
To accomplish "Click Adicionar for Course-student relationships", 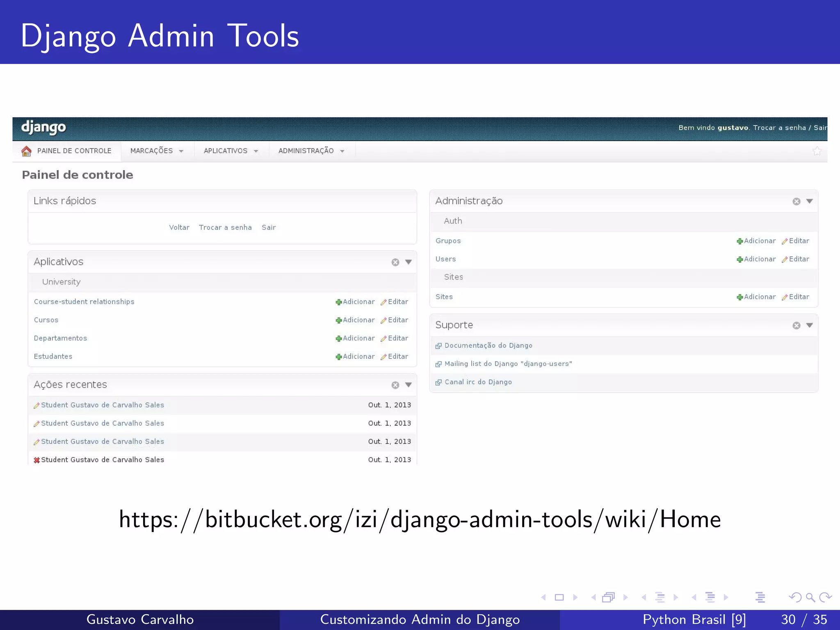I will [x=355, y=301].
